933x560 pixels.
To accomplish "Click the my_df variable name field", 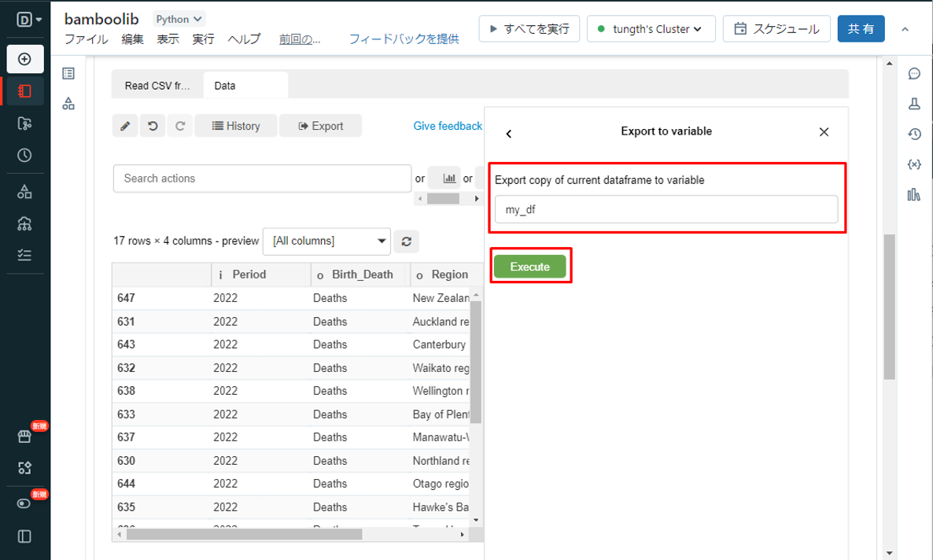I will coord(666,210).
